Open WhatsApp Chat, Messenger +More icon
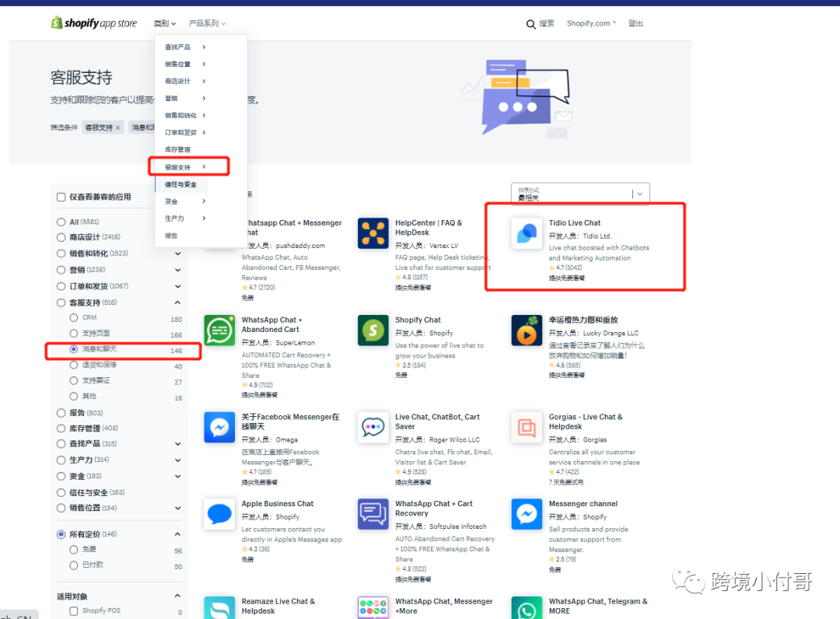The width and height of the screenshot is (840, 619). (373, 608)
